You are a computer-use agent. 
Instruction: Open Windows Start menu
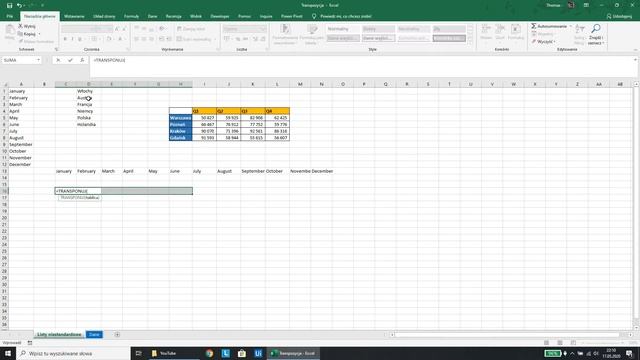tap(8, 353)
